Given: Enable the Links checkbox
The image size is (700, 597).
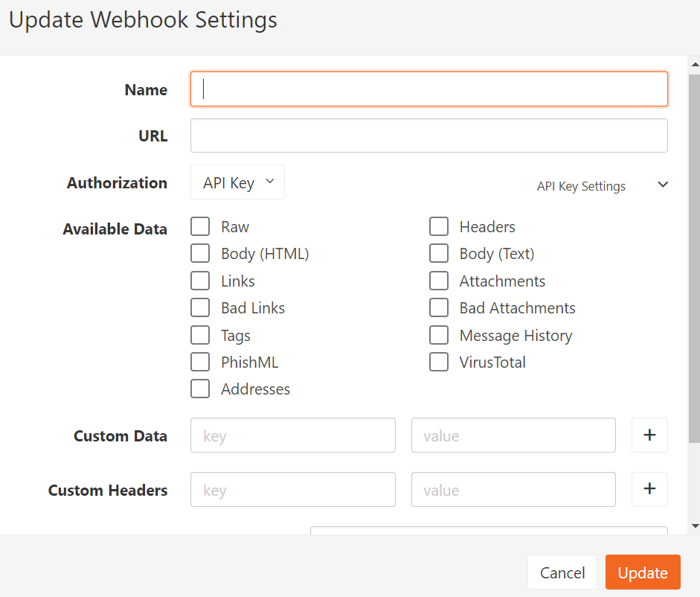Looking at the screenshot, I should coord(200,281).
